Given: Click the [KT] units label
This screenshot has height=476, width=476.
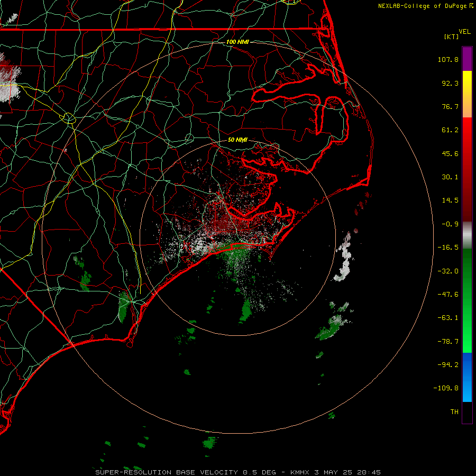Looking at the screenshot, I should click(x=452, y=36).
